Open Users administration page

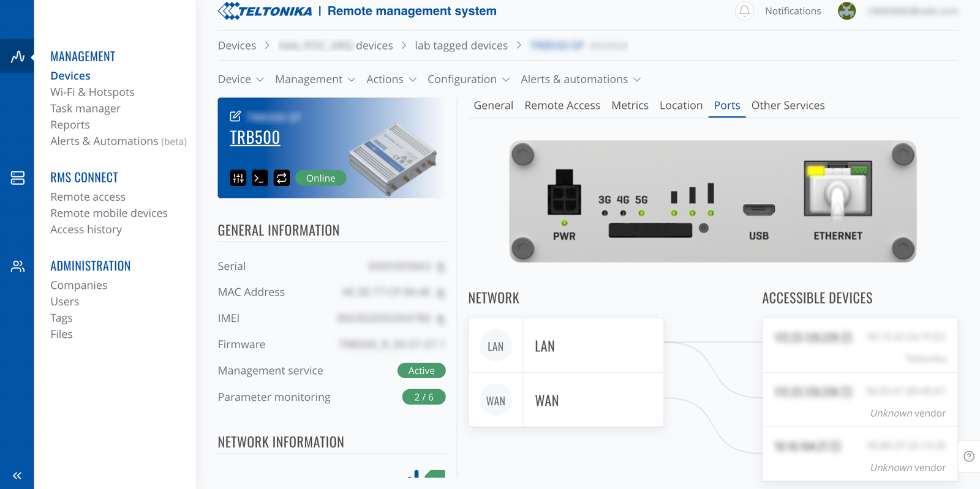pos(64,301)
